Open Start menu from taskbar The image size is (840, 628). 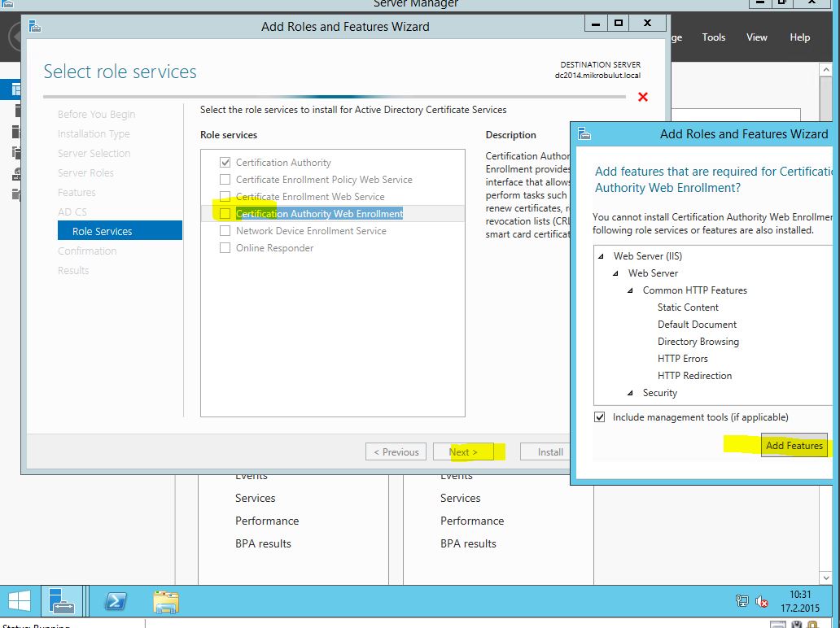tap(20, 600)
